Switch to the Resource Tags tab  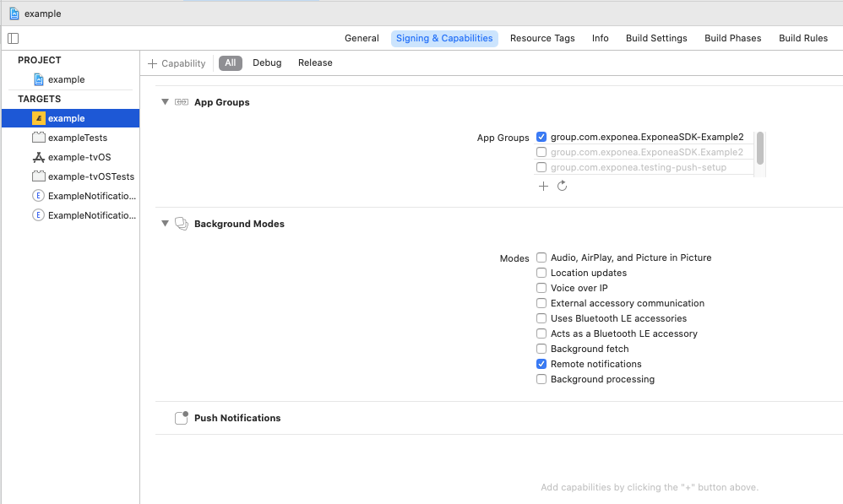[x=542, y=38]
